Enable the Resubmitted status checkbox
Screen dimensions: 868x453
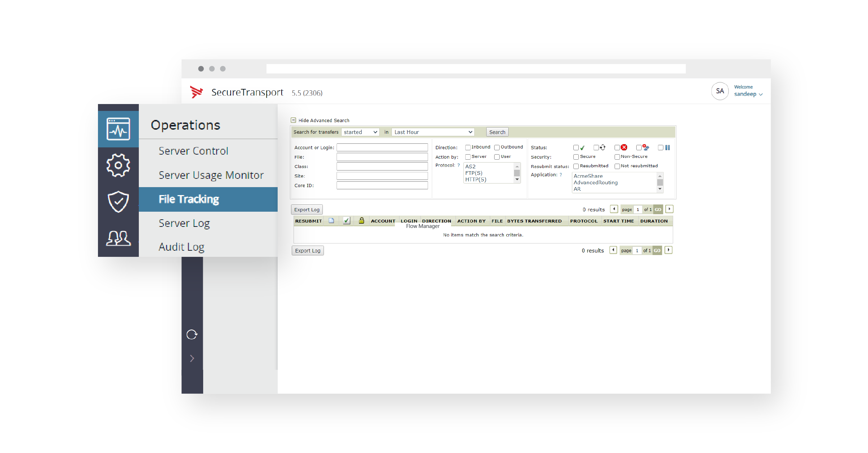tap(576, 166)
